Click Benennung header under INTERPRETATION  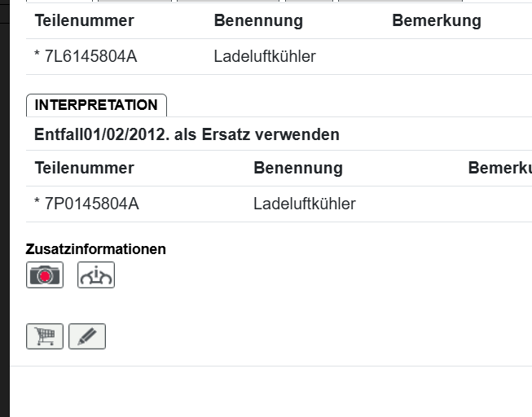pos(298,169)
